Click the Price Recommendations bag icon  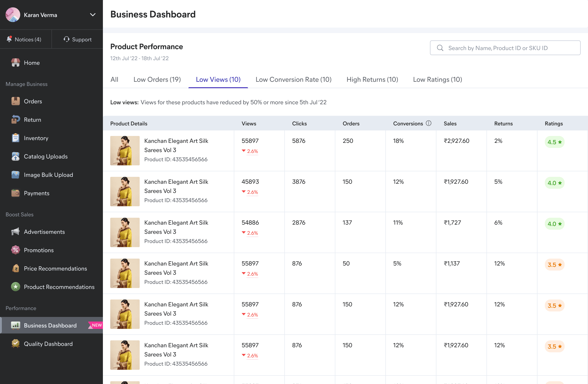15,268
